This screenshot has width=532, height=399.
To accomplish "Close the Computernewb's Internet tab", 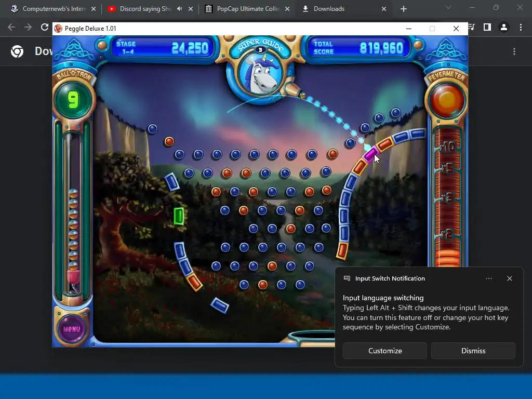I will pyautogui.click(x=94, y=9).
